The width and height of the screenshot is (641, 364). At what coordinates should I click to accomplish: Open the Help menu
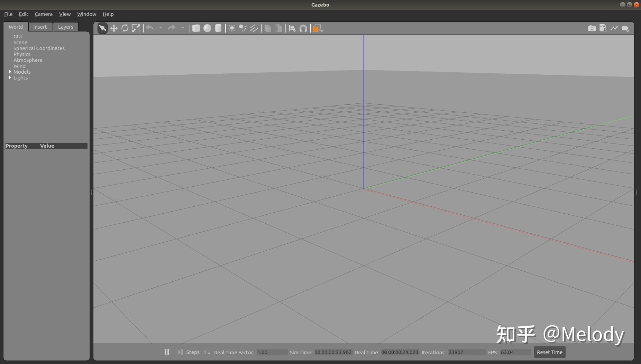point(108,14)
